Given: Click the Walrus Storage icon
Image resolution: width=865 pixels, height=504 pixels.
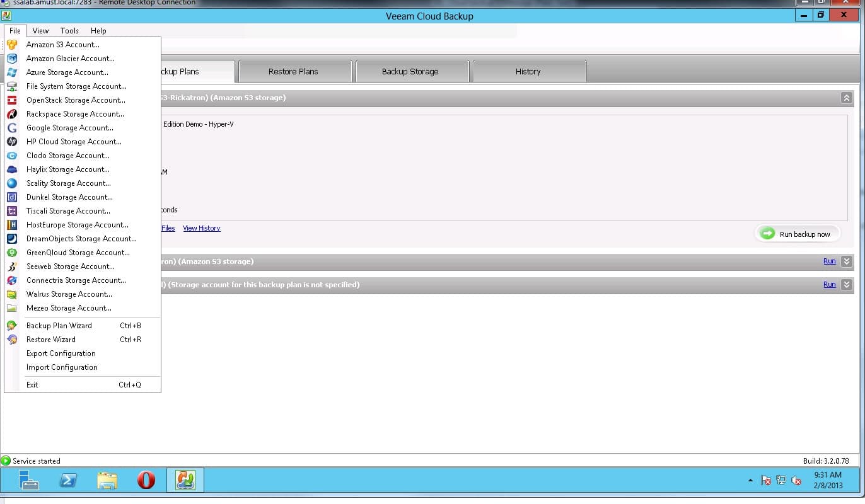Looking at the screenshot, I should [x=12, y=294].
